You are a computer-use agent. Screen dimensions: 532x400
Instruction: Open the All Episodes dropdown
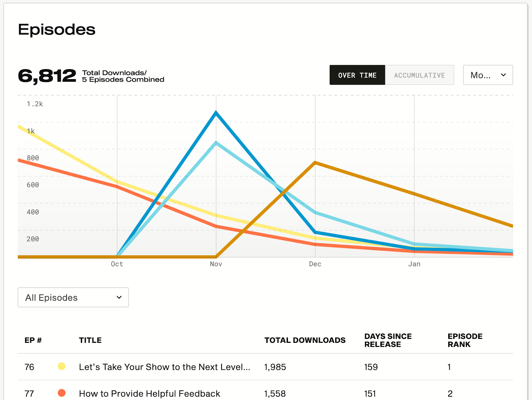73,297
